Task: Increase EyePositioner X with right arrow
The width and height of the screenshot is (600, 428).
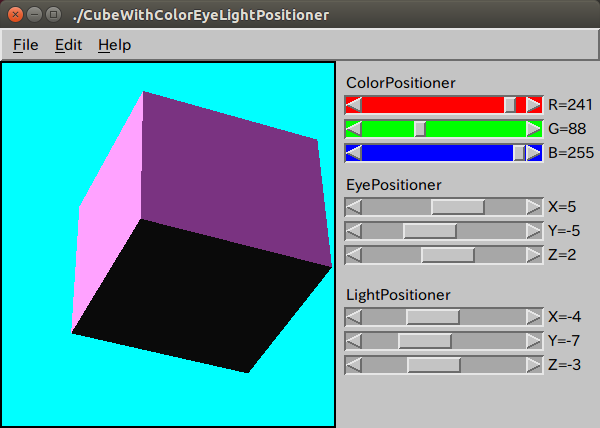Action: (534, 207)
